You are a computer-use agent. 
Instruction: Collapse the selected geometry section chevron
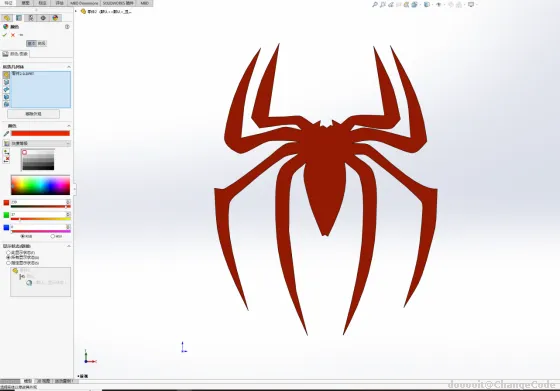[69, 67]
